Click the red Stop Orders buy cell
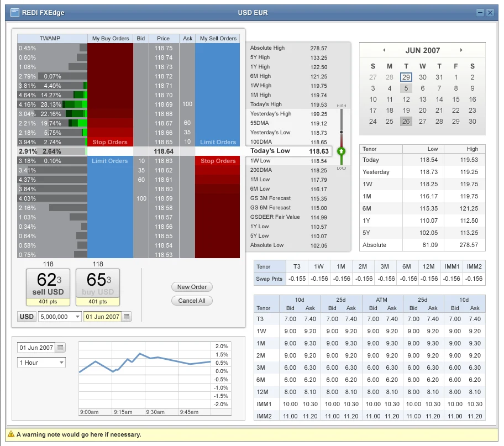Image resolution: width=504 pixels, height=446 pixels. [110, 142]
